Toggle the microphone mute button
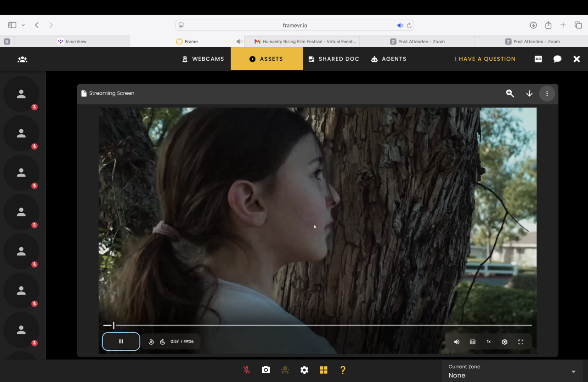The height and width of the screenshot is (382, 588). click(x=247, y=370)
